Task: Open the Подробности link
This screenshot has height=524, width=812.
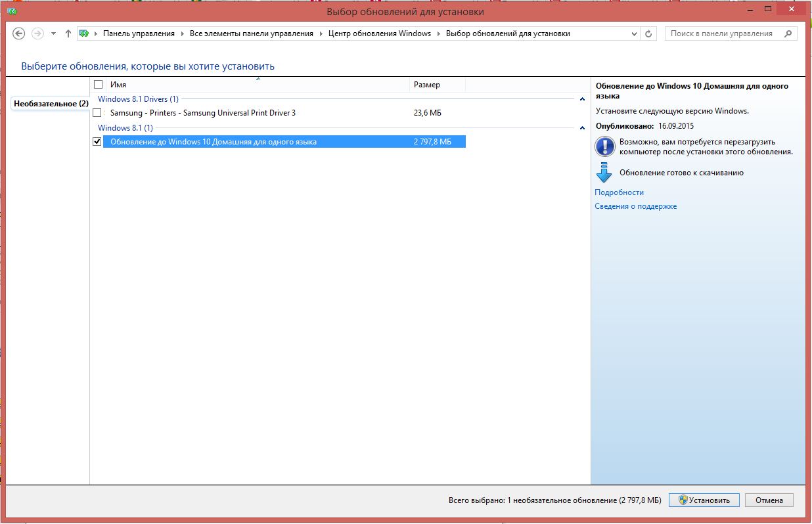Action: (x=619, y=192)
